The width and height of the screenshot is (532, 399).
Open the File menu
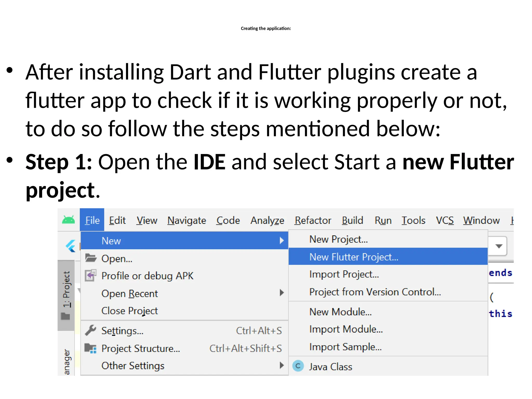tap(92, 220)
